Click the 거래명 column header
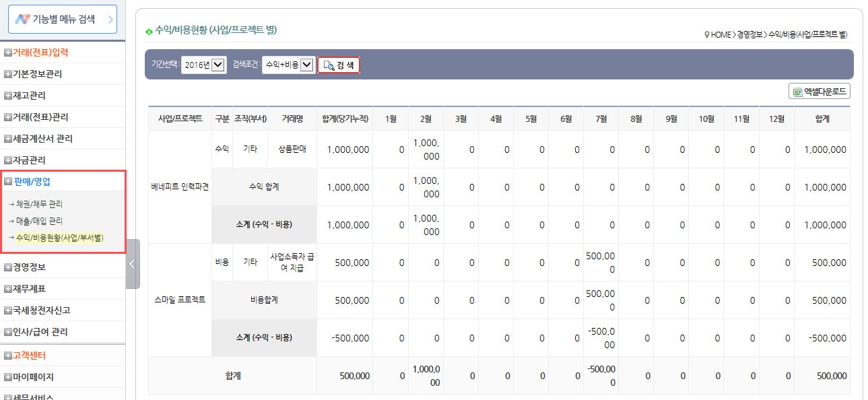 [292, 119]
